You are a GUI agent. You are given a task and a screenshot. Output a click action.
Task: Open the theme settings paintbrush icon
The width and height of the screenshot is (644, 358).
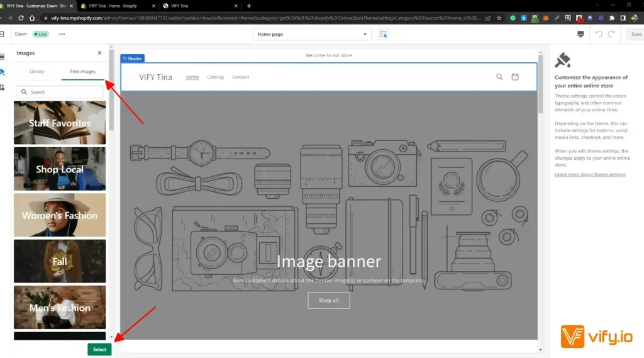(2, 72)
